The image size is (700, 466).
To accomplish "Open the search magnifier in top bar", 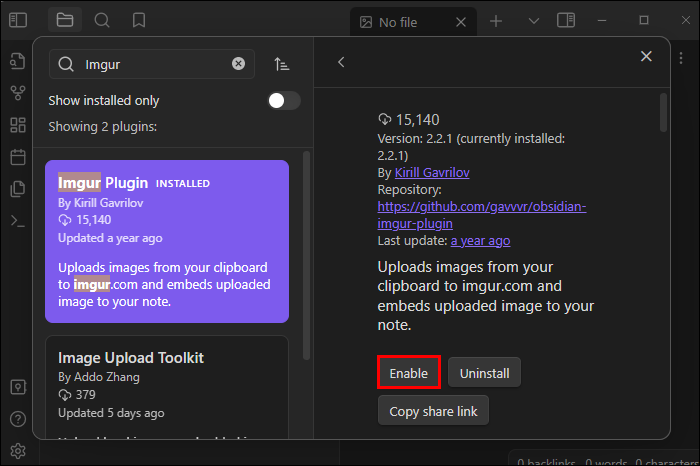I will point(102,20).
